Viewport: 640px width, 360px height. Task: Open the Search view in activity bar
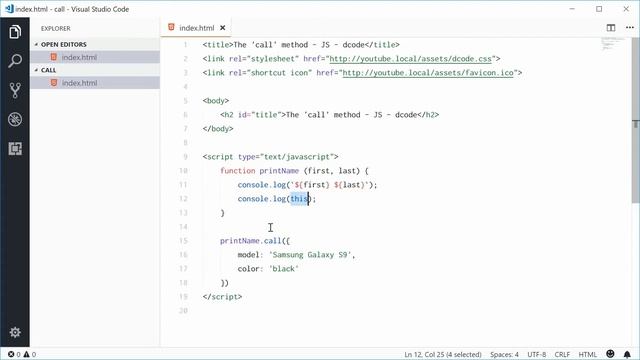click(x=15, y=61)
